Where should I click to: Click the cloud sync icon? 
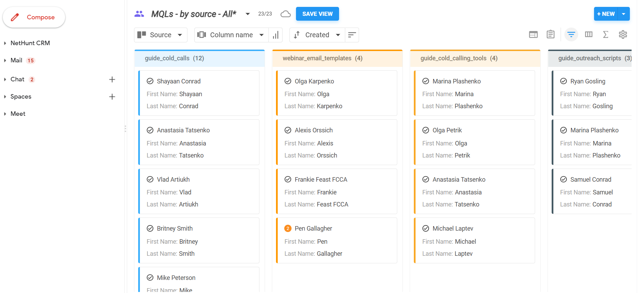click(x=285, y=14)
